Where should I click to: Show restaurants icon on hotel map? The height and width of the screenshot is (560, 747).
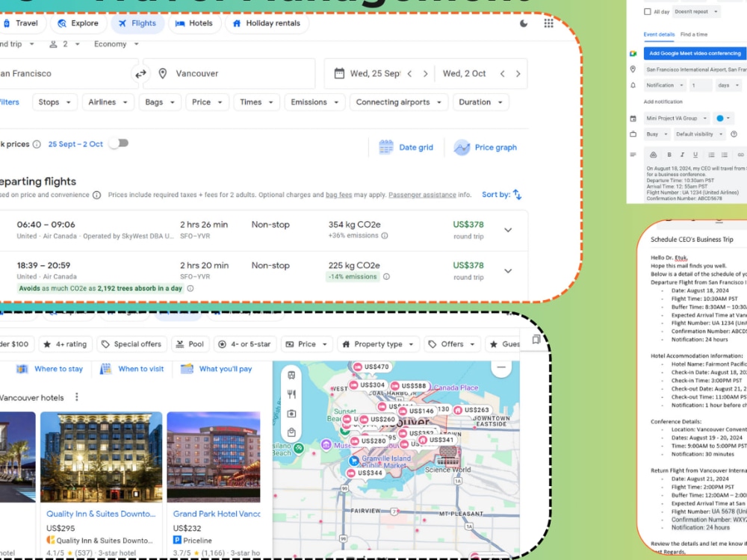(x=291, y=394)
